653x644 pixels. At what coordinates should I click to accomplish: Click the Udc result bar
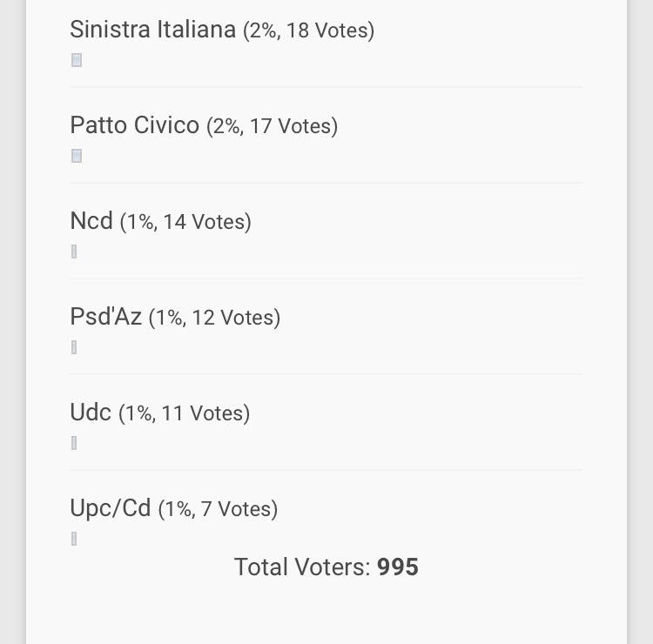point(74,444)
